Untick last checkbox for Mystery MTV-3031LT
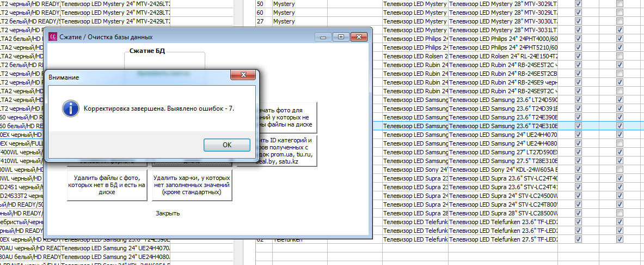The image size is (644, 265). click(620, 30)
